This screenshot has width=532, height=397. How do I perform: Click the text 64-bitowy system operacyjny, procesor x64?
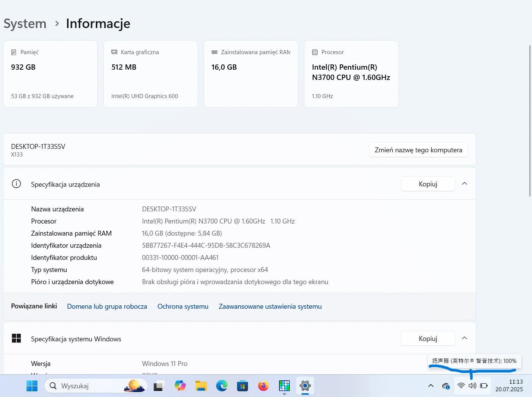click(x=205, y=270)
